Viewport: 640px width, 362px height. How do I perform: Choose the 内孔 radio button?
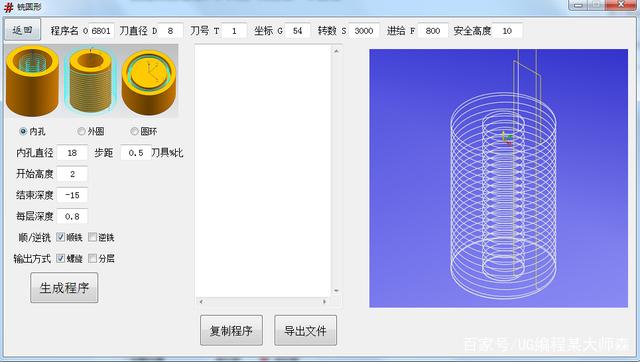[x=23, y=131]
